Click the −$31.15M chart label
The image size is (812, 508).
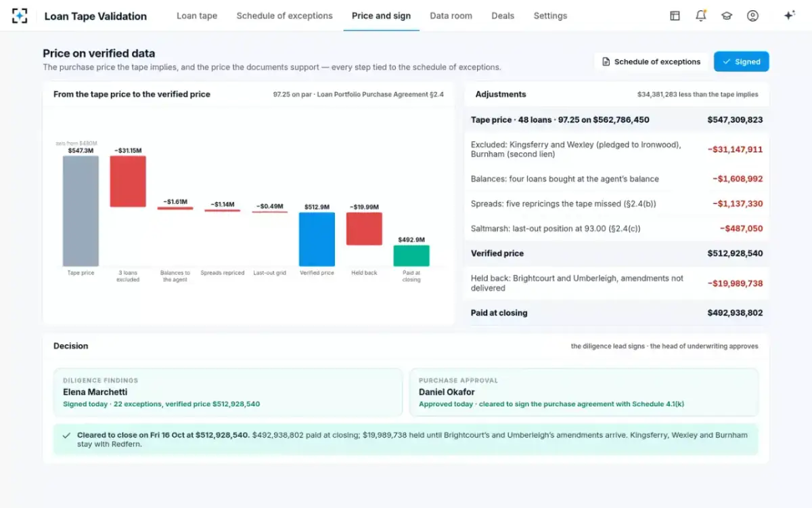point(128,150)
